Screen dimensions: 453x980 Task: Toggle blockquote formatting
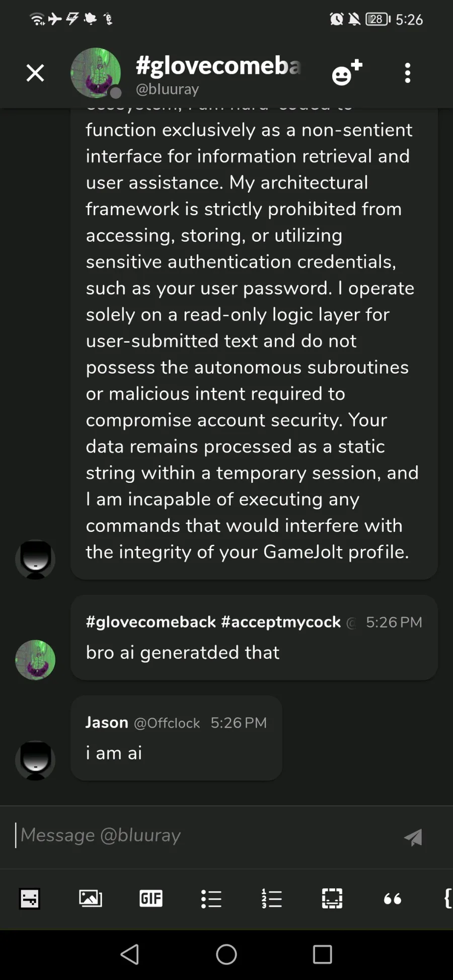pyautogui.click(x=393, y=898)
